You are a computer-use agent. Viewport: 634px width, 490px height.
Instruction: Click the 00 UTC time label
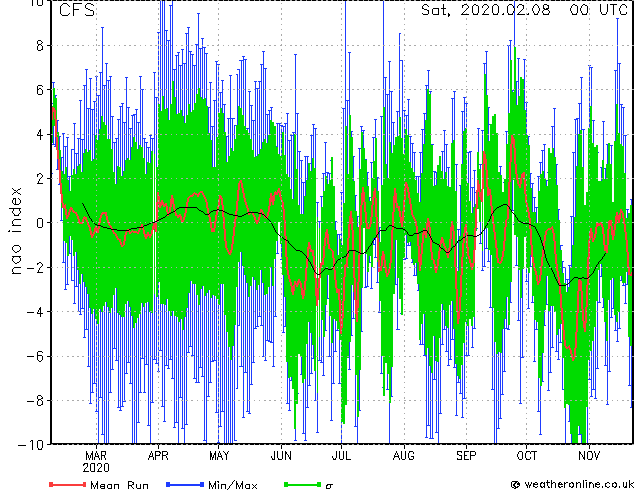point(598,10)
